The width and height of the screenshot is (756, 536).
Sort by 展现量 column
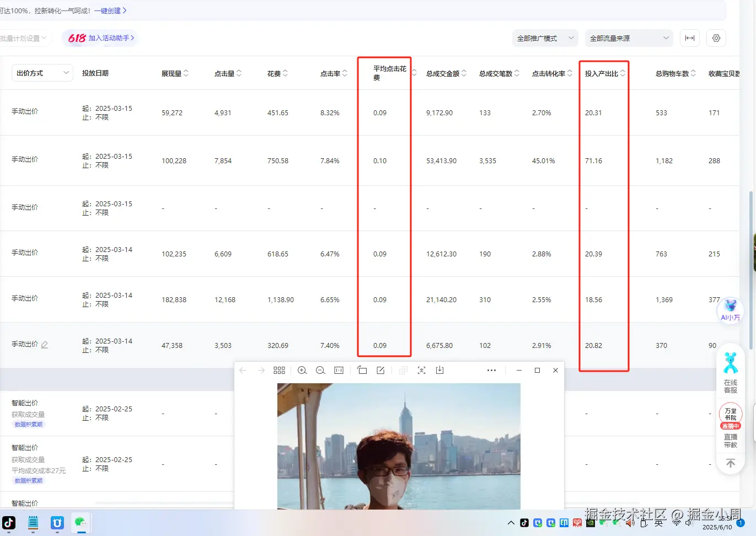click(186, 73)
